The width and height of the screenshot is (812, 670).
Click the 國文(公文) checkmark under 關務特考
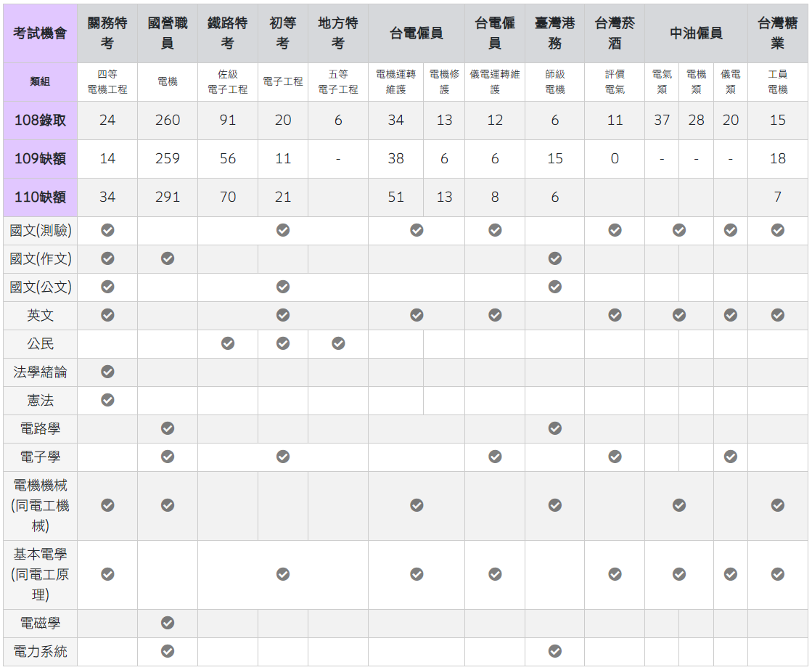click(x=107, y=287)
